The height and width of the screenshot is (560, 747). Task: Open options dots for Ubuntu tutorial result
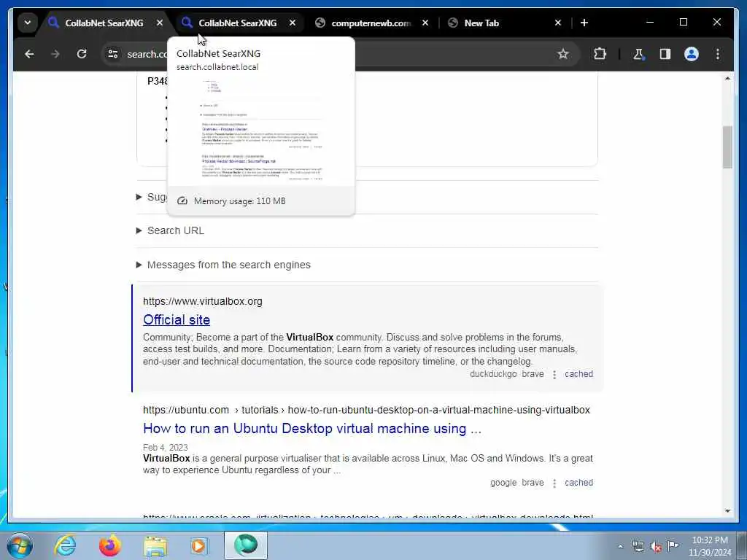click(554, 483)
